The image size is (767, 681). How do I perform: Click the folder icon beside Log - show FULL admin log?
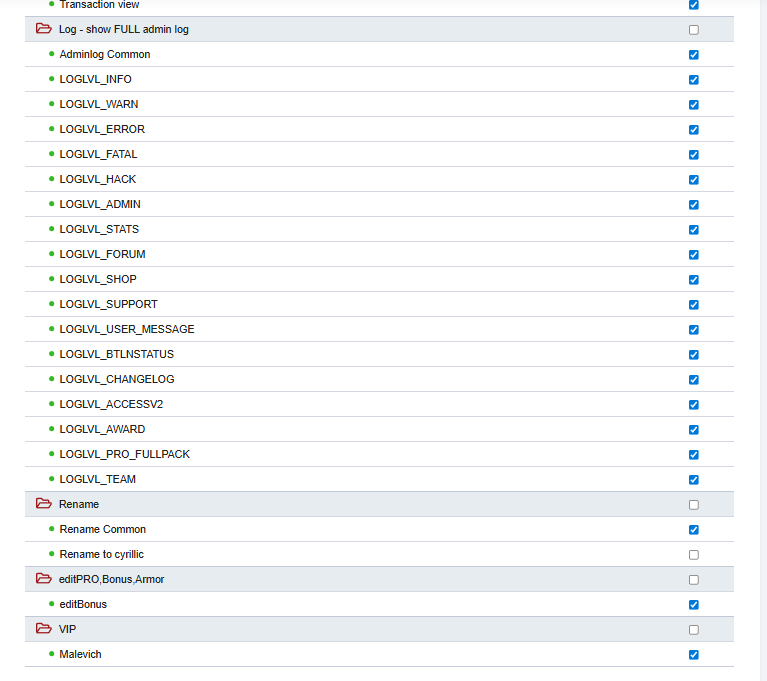click(44, 28)
